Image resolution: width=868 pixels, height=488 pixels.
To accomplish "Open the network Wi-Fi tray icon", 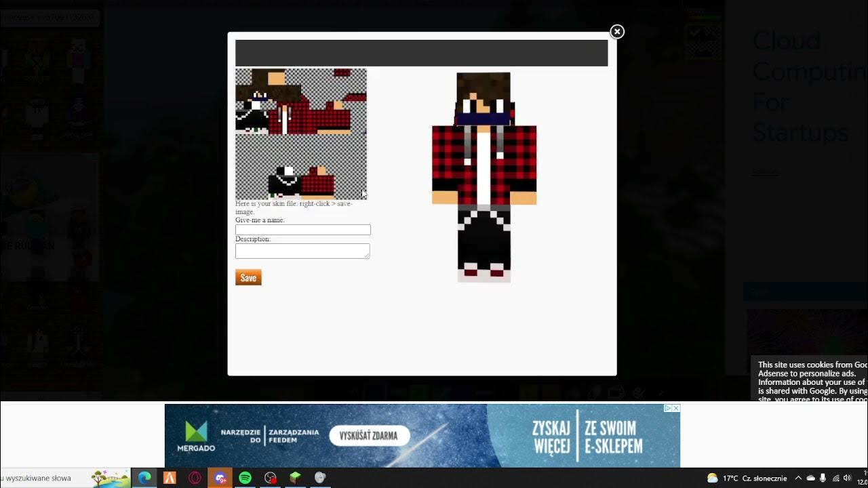I will pos(835,478).
